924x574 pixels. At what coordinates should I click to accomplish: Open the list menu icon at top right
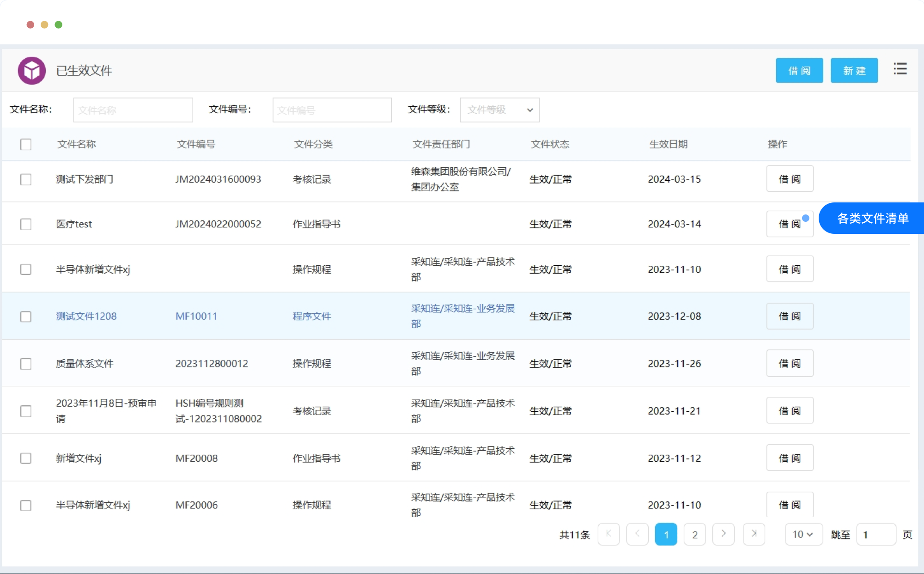[900, 69]
